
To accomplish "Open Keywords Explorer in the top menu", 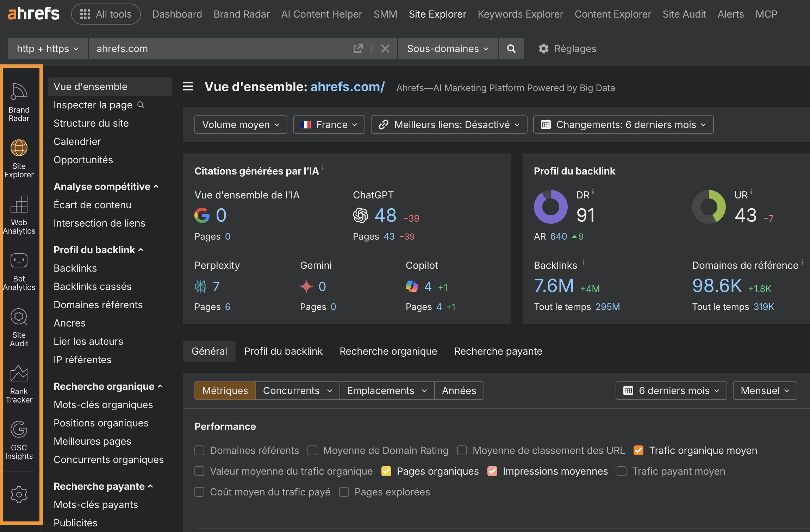I will point(521,14).
